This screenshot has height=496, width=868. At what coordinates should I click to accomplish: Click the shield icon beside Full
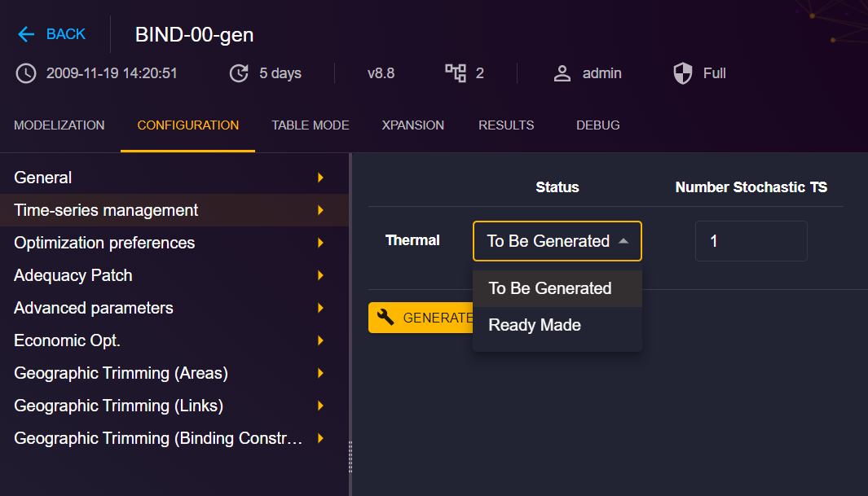[682, 73]
